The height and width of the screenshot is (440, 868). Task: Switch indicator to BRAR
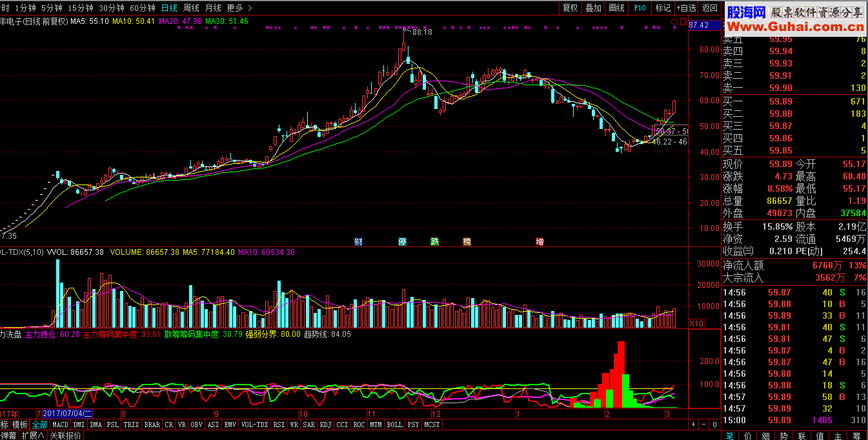coord(152,425)
